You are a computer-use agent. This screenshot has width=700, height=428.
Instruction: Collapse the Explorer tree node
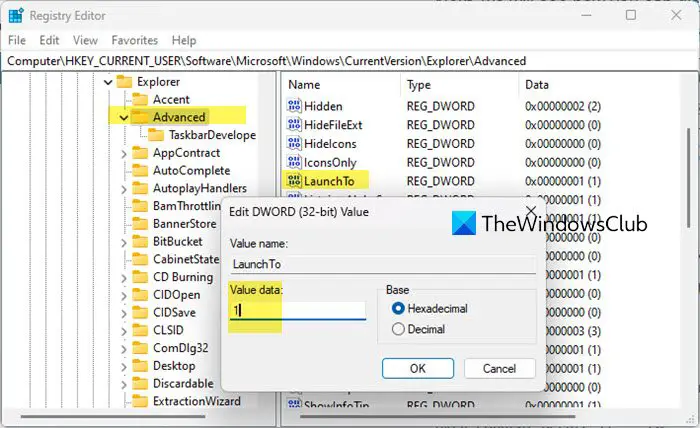(x=108, y=82)
